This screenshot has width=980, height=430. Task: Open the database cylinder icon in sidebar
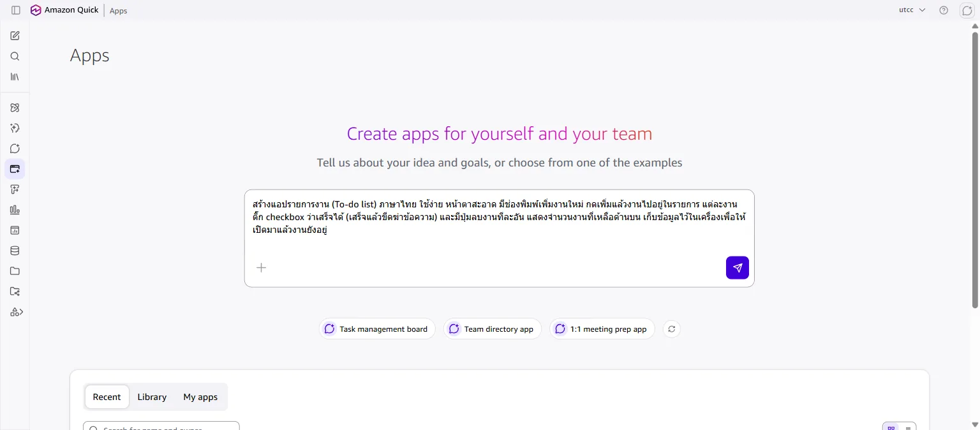(x=15, y=251)
